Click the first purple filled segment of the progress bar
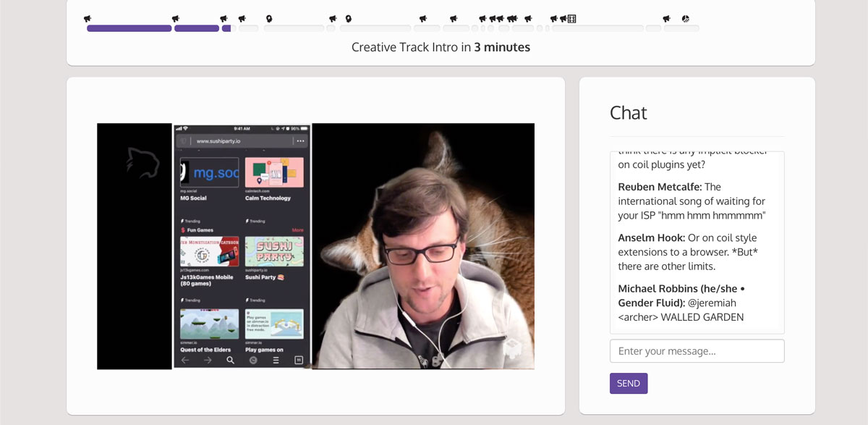Screen dimensions: 868x425 click(129, 28)
